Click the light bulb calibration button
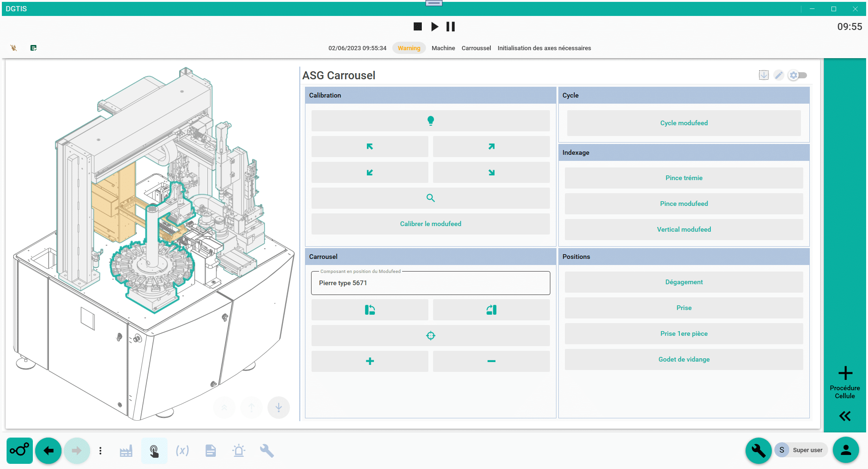This screenshot has height=469, width=868. 430,121
